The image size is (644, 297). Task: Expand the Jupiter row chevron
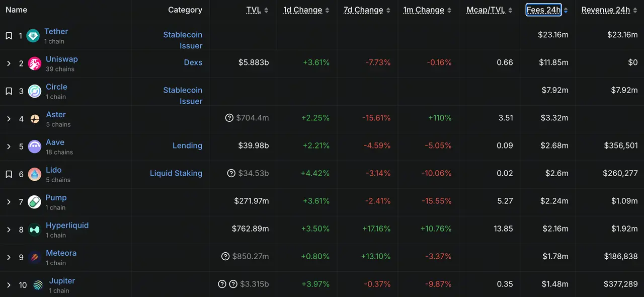pos(9,285)
